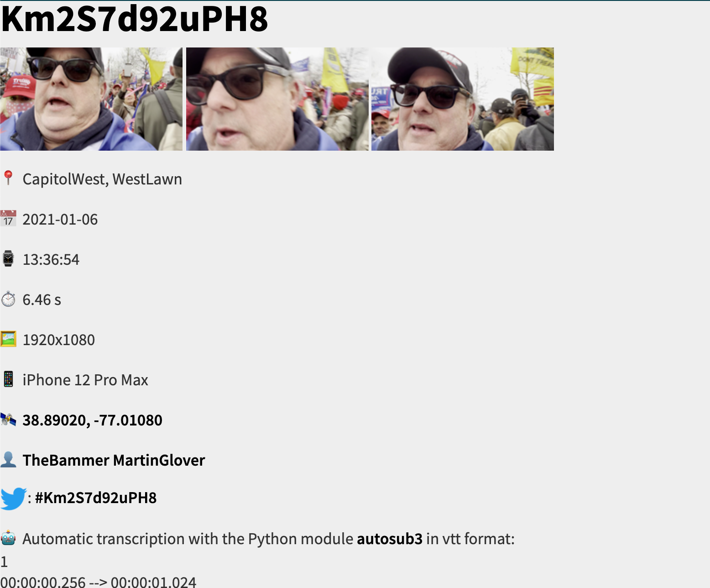
Task: Click the robot face icon
Action: [8, 539]
